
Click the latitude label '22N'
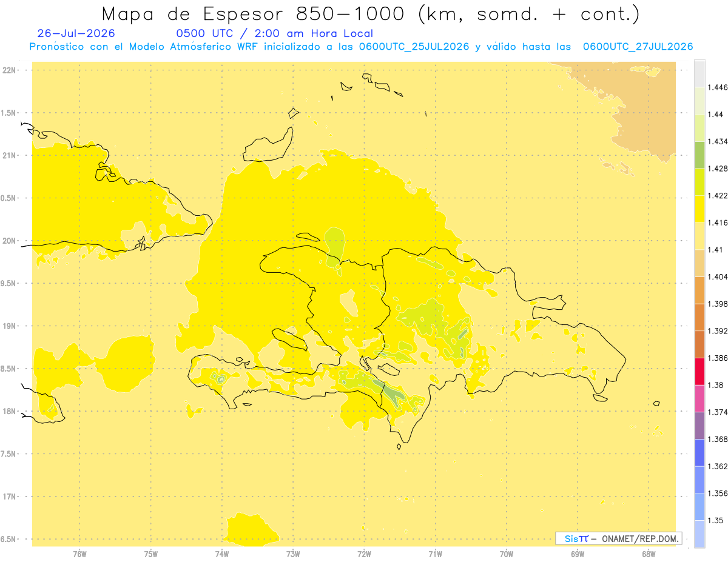click(x=9, y=70)
